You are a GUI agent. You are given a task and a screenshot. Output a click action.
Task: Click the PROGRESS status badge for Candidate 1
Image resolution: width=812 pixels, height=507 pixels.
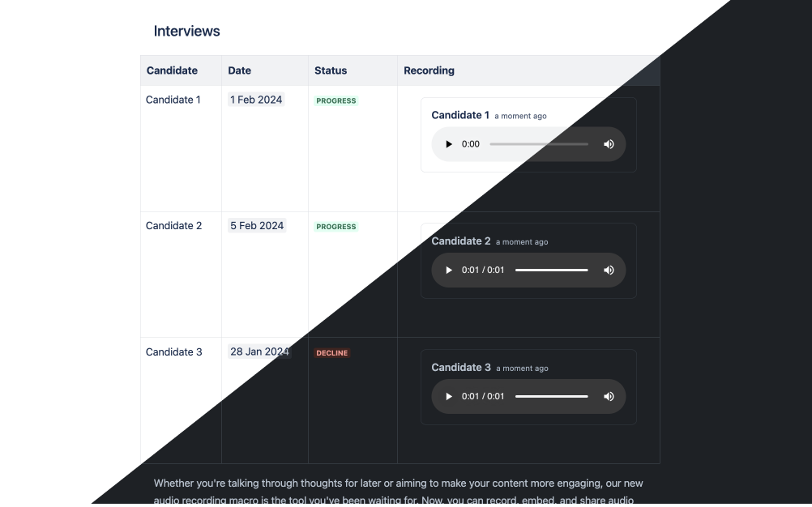click(336, 101)
